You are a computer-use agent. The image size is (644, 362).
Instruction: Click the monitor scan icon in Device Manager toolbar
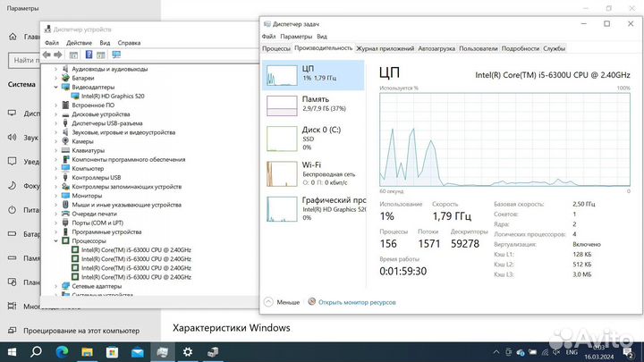coord(116,55)
